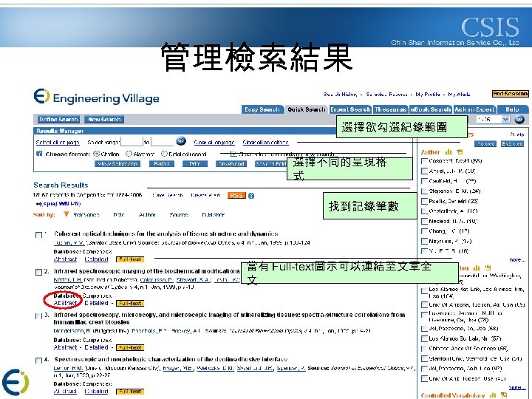Screen dimensions: 532x399
Task: Open Full-text icon for result 2
Action: (x=130, y=304)
